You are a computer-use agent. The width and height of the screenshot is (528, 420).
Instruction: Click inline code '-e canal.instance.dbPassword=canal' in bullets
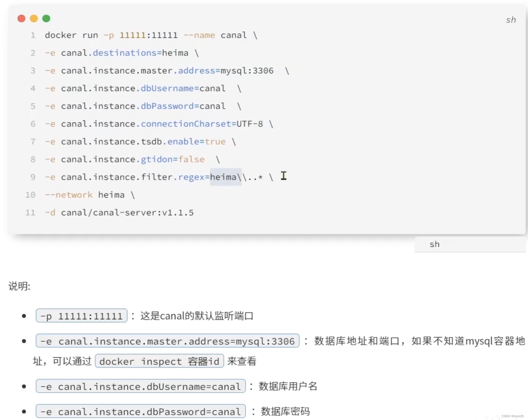[141, 411]
